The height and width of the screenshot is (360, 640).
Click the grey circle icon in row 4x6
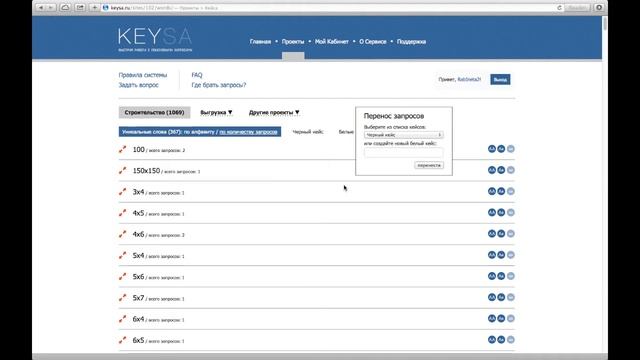(511, 234)
